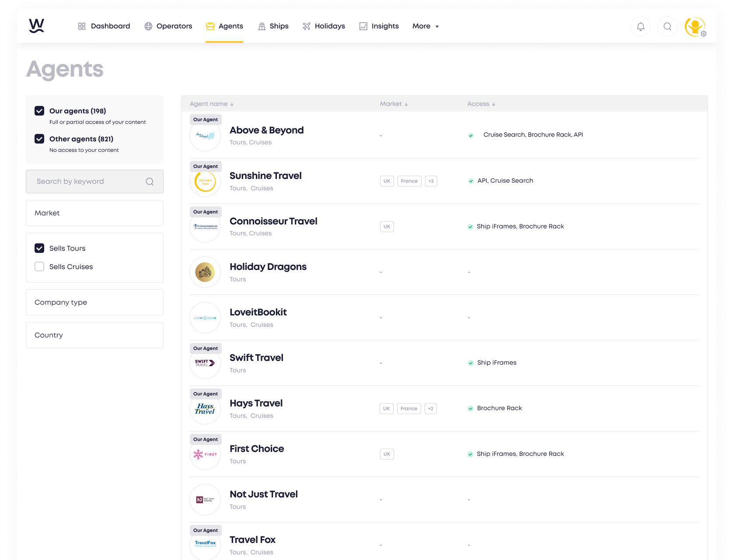Click Holiday Dragons gold logo
736x560 pixels.
coord(205,272)
